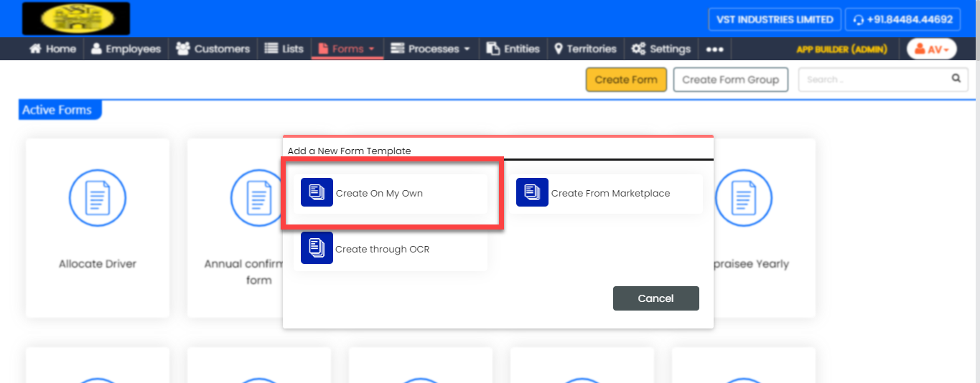Viewport: 980px width, 383px height.
Task: Click the Create through OCR icon
Action: (317, 248)
